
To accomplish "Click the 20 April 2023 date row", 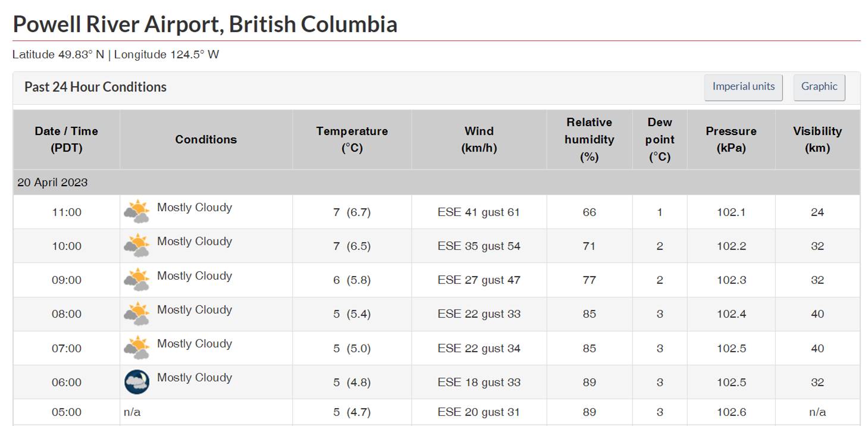I will [x=52, y=183].
